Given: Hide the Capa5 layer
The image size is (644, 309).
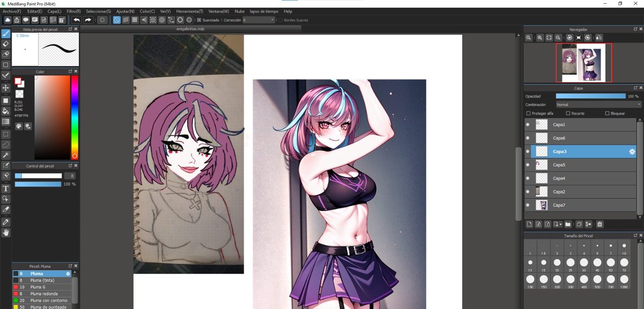Looking at the screenshot, I should [x=528, y=165].
